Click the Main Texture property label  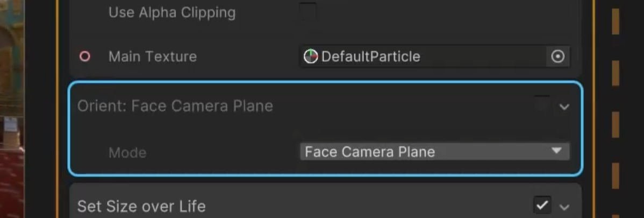[153, 57]
